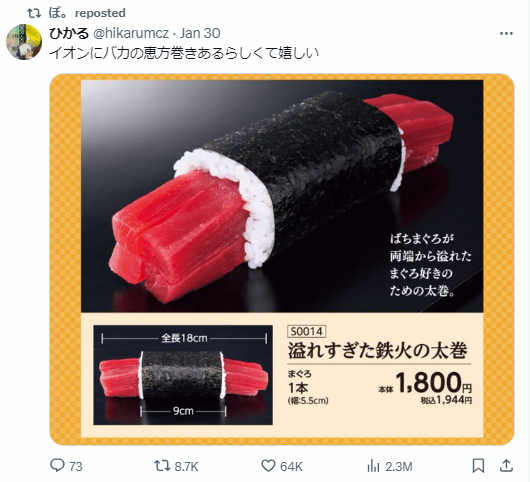Click the 8.7K reposts count
The image size is (530, 482).
tap(186, 467)
